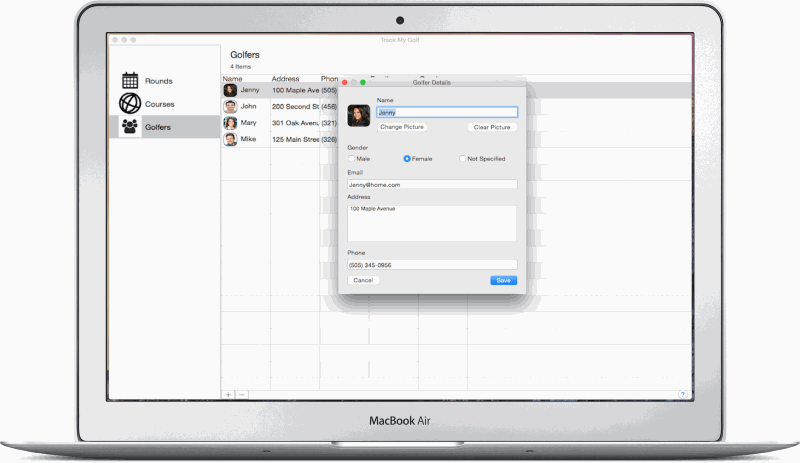
Task: Sort the list by Name column header
Action: pyautogui.click(x=232, y=78)
